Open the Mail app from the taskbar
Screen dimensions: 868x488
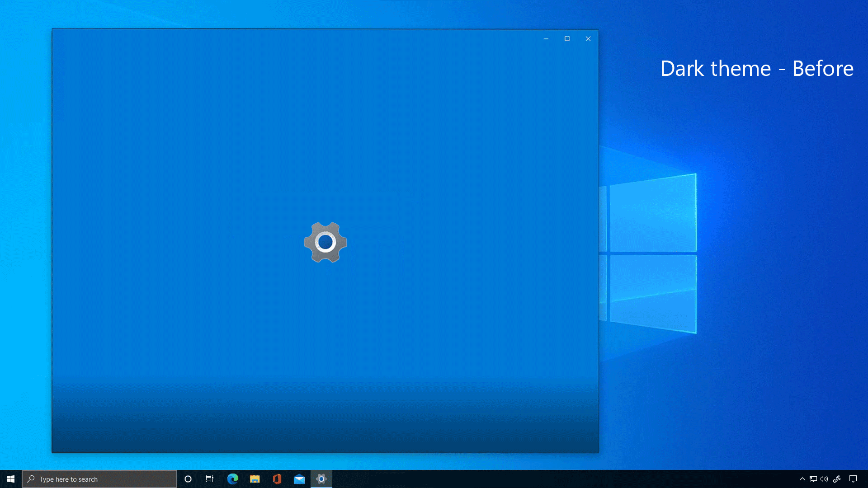[x=300, y=479]
